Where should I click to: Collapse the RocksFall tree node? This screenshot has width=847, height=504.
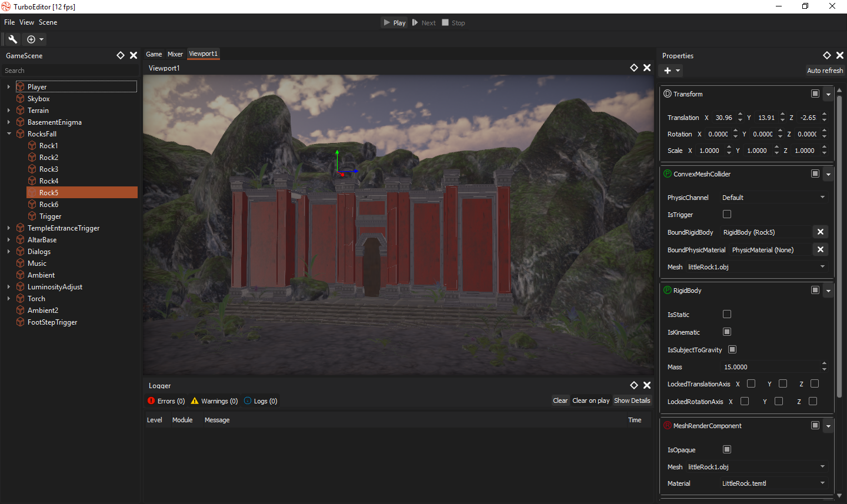(x=9, y=134)
